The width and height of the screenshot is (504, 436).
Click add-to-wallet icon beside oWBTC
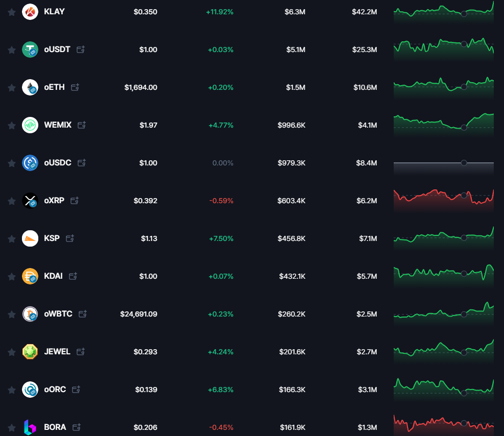click(x=83, y=313)
